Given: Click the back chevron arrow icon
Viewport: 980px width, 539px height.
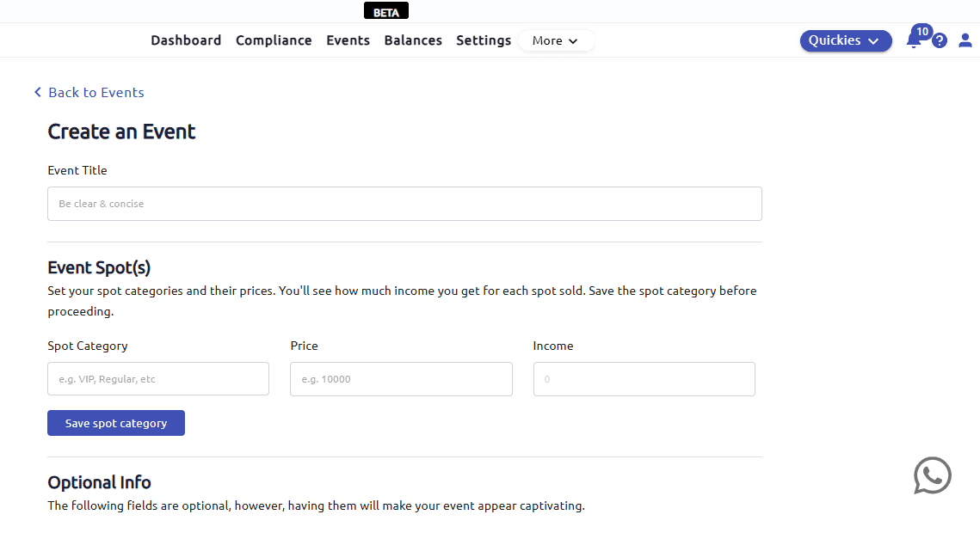Looking at the screenshot, I should 38,92.
